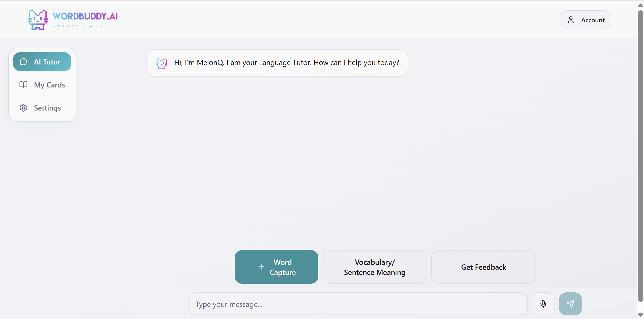Click the plus icon on Word Capture
The width and height of the screenshot is (644, 319).
pyautogui.click(x=261, y=267)
